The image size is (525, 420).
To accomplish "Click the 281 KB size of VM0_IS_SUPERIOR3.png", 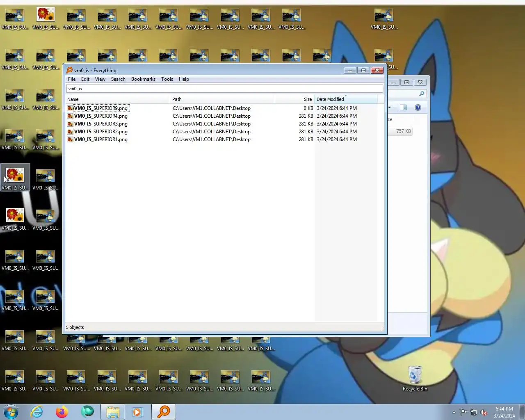I will tap(306, 124).
